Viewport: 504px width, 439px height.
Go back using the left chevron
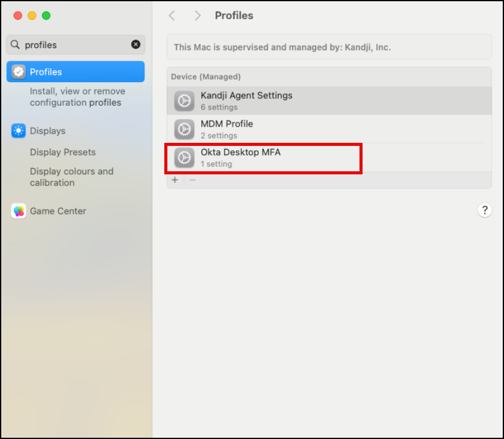(x=172, y=15)
